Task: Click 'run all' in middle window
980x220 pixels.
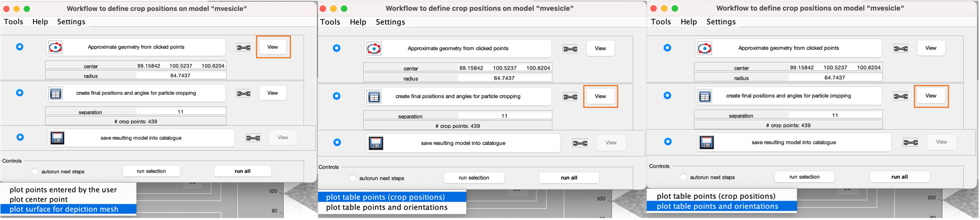Action: [x=569, y=178]
